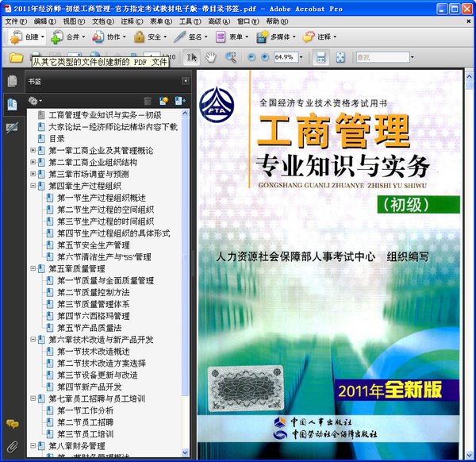Open the 帮助 menu
Image resolution: width=476 pixels, height=462 pixels.
[277, 21]
